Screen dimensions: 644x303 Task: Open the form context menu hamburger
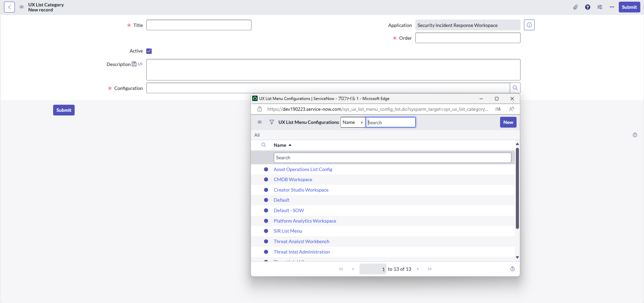pyautogui.click(x=22, y=7)
